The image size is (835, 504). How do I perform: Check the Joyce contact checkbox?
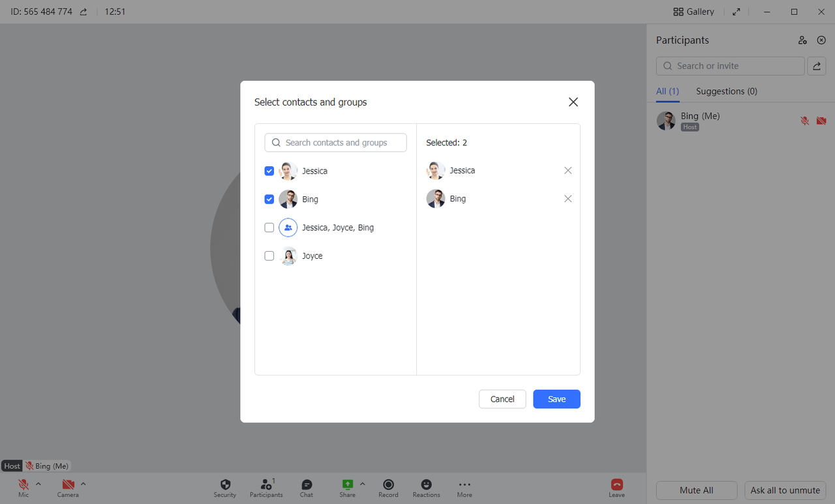(269, 256)
